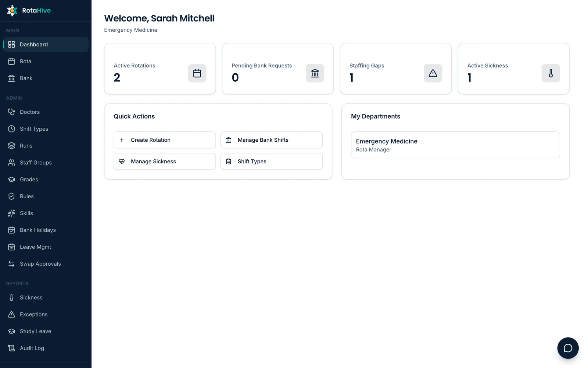Click the Runs layers icon in sidebar
This screenshot has width=588, height=368.
pyautogui.click(x=11, y=146)
